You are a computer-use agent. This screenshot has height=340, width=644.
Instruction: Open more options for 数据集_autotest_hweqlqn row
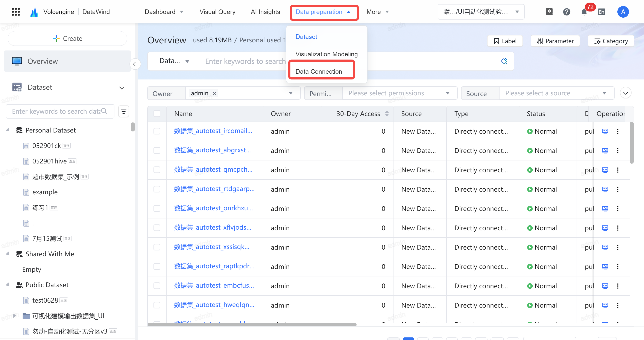(618, 305)
